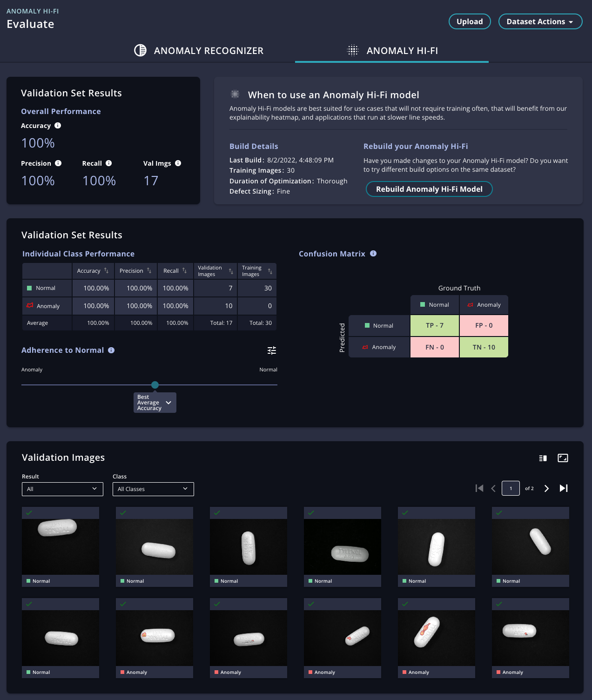Jump to the last page of validation images

coord(563,488)
